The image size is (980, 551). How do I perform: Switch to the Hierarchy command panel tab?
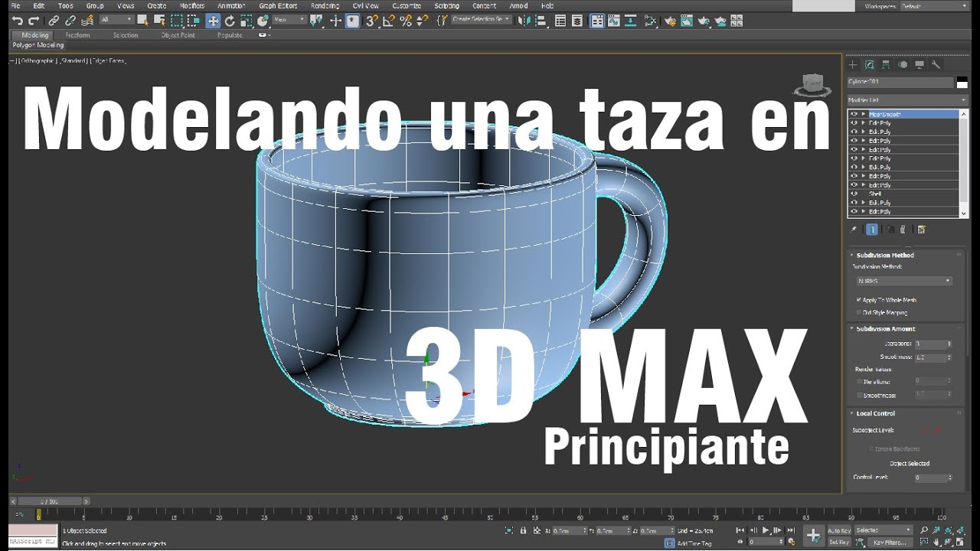(886, 65)
